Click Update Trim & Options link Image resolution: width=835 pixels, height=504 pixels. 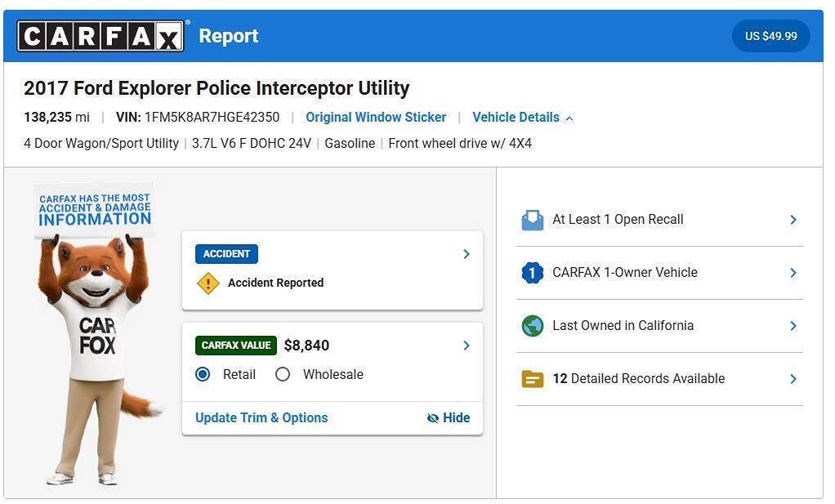(261, 418)
